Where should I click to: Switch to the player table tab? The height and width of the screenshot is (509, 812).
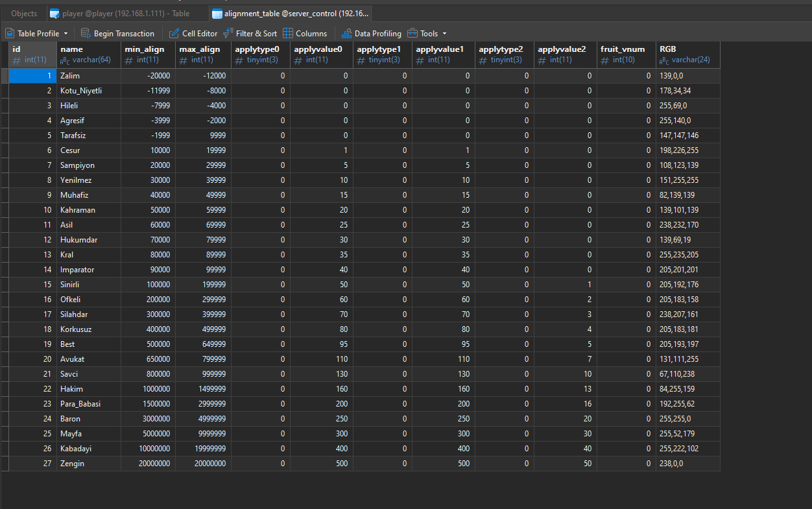click(x=126, y=14)
